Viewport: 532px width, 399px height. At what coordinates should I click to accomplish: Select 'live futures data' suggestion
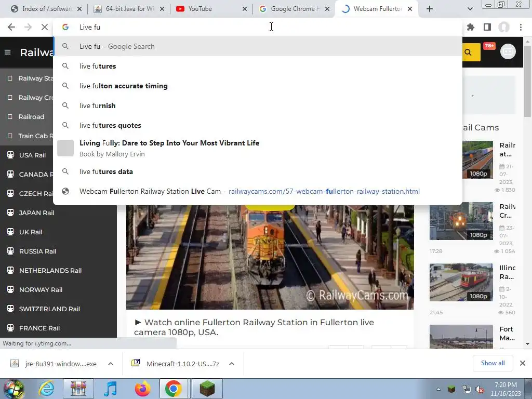tap(258, 171)
